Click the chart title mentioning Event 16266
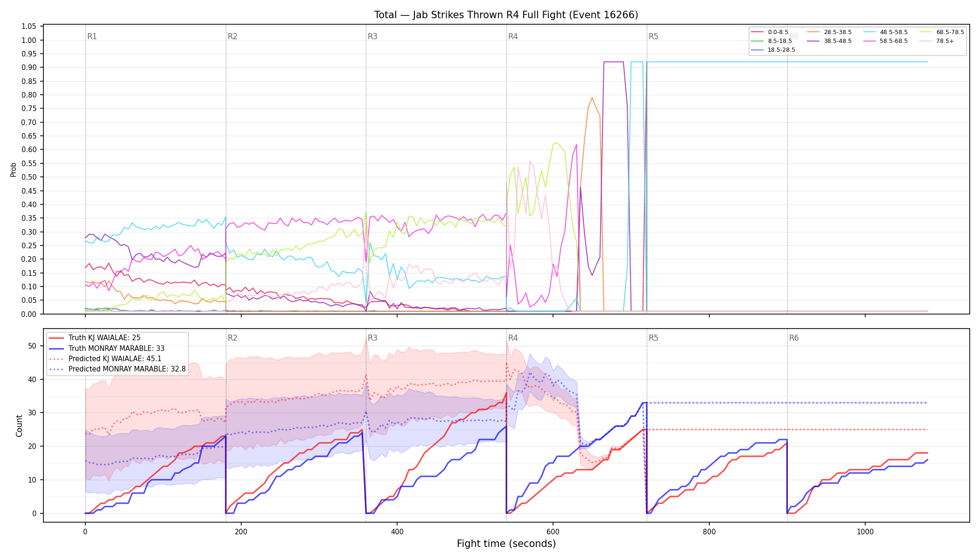 pyautogui.click(x=506, y=15)
